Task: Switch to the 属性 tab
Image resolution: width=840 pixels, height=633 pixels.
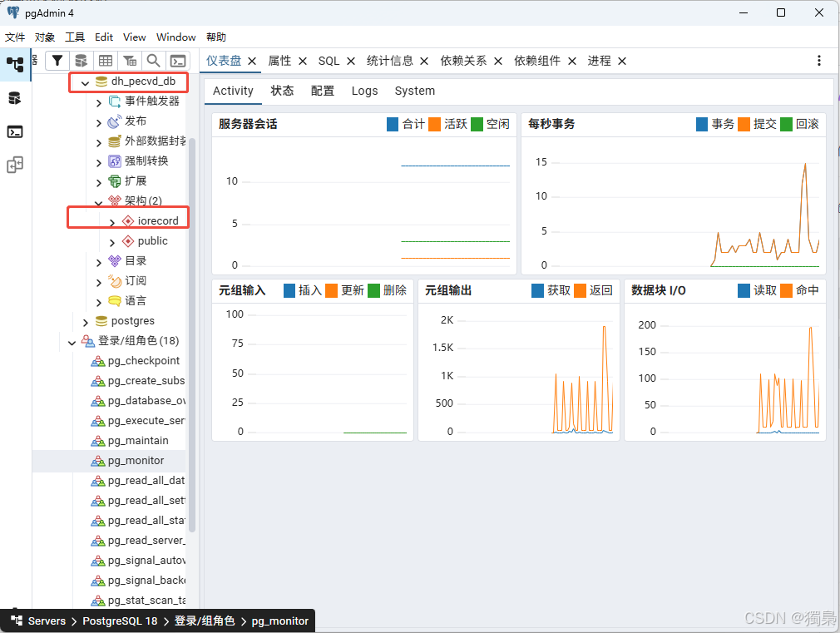Action: 279,61
